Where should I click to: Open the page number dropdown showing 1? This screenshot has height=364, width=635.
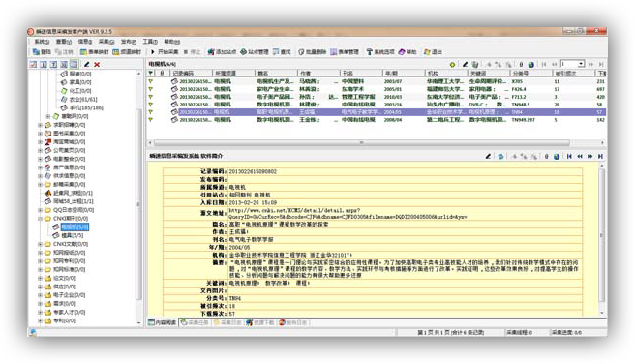[x=581, y=64]
